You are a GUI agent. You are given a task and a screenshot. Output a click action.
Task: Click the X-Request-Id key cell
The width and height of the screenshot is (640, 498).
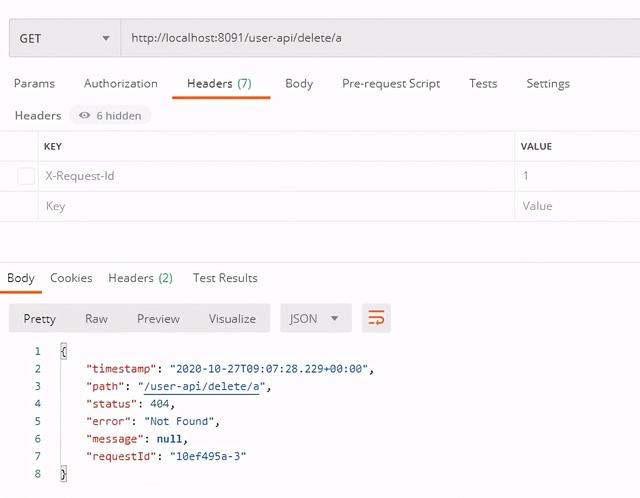pos(276,176)
